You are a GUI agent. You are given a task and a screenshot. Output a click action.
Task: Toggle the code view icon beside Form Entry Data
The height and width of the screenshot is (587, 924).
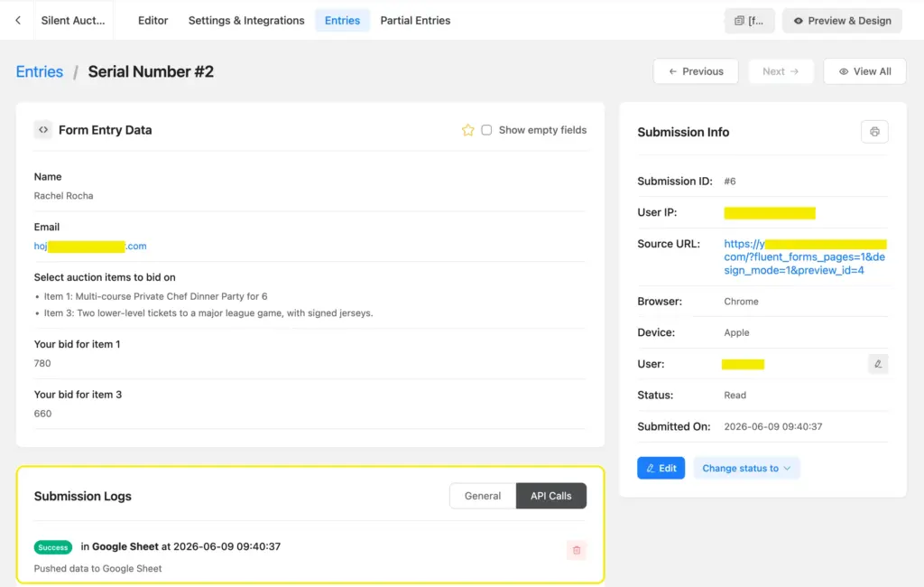(x=43, y=130)
